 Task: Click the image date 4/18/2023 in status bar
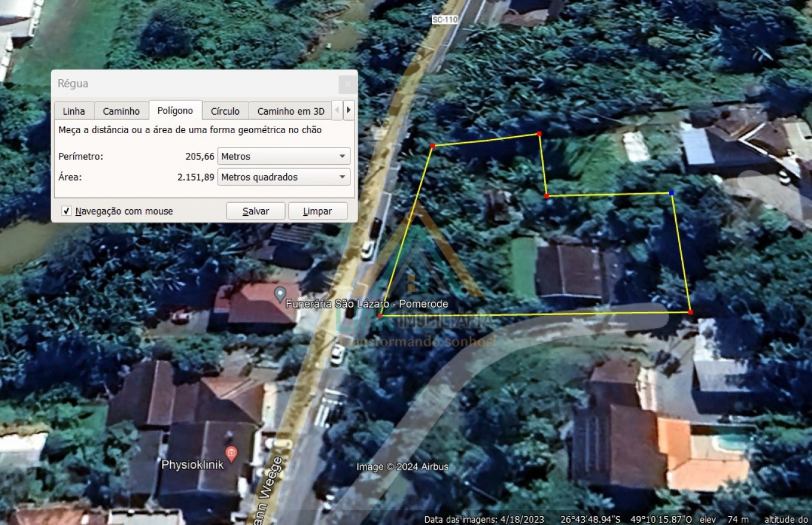click(523, 519)
